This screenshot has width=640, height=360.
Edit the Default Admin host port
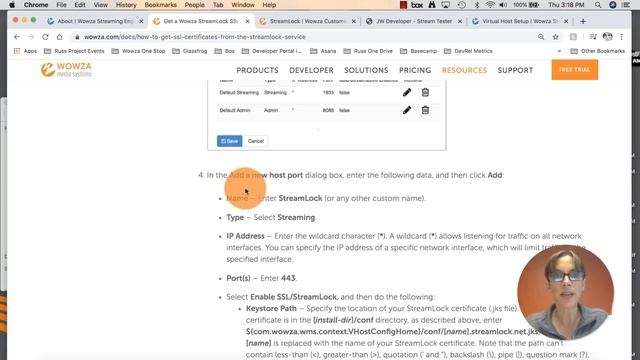[x=407, y=110]
